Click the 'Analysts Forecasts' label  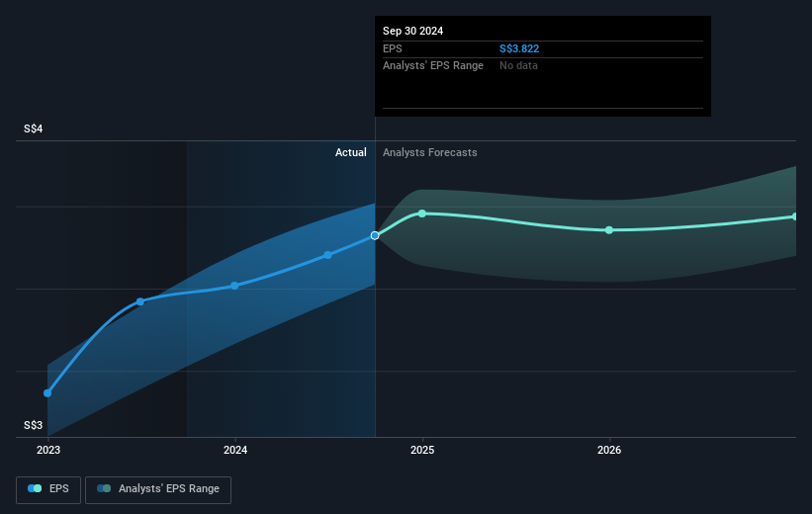(x=430, y=152)
